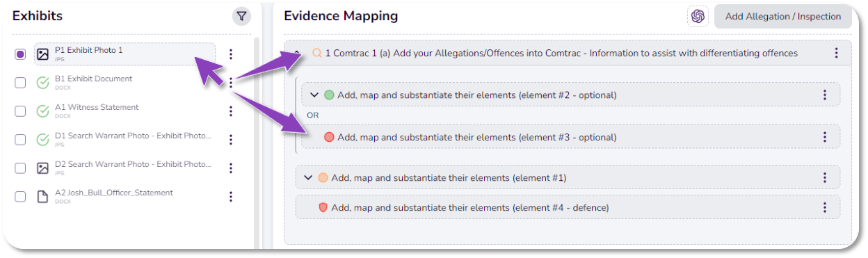Click the image icon of D2 Search Warrant Photo

[x=42, y=168]
